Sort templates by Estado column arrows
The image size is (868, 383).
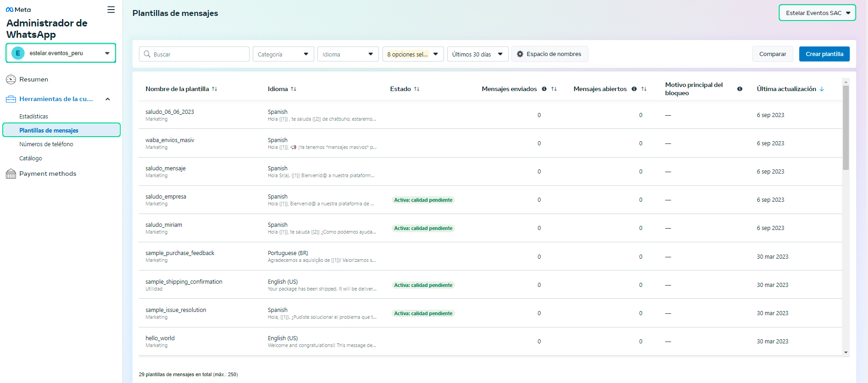pos(417,89)
